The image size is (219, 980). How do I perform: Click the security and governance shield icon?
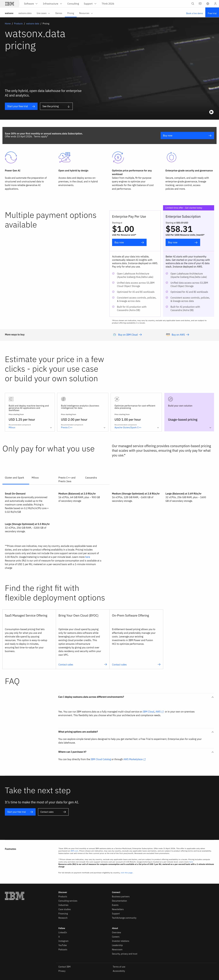pos(172,157)
